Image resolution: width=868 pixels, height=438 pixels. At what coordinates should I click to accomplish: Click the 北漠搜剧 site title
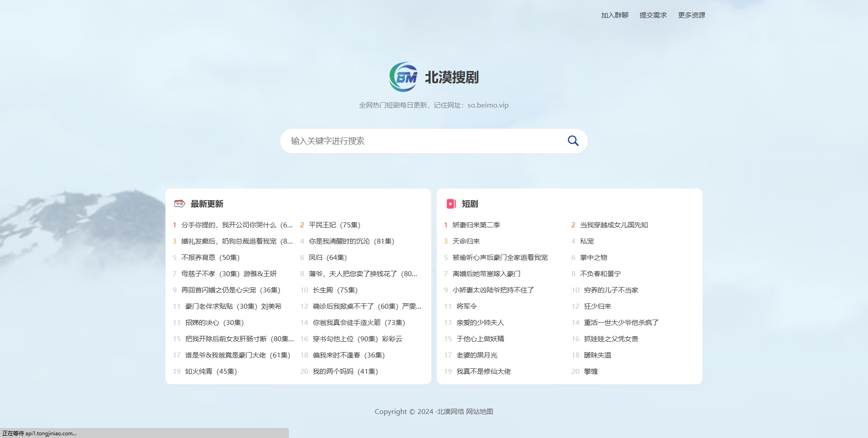[451, 77]
